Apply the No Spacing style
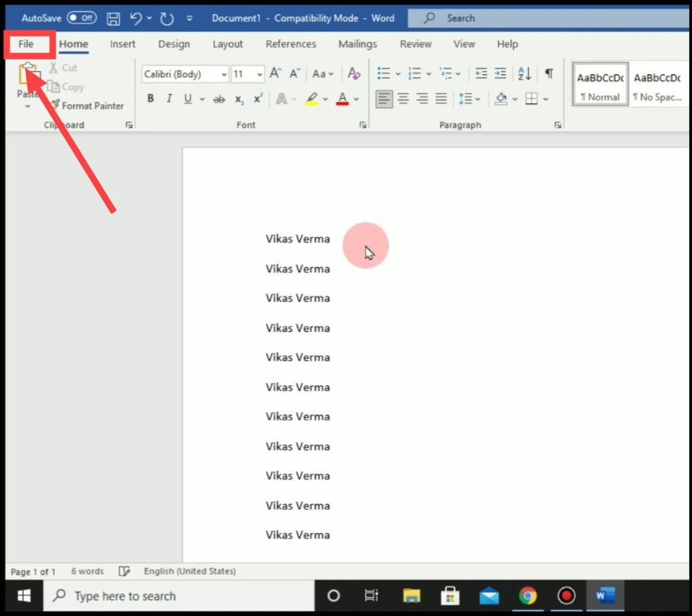692x616 pixels. coord(658,84)
